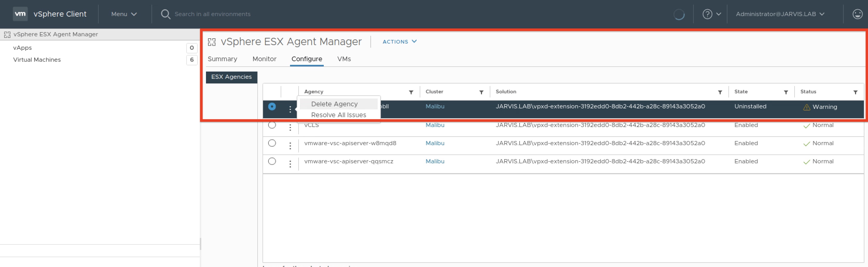Click the three-dot menu for selected Uninstalled agency
868x267 pixels.
tap(290, 109)
